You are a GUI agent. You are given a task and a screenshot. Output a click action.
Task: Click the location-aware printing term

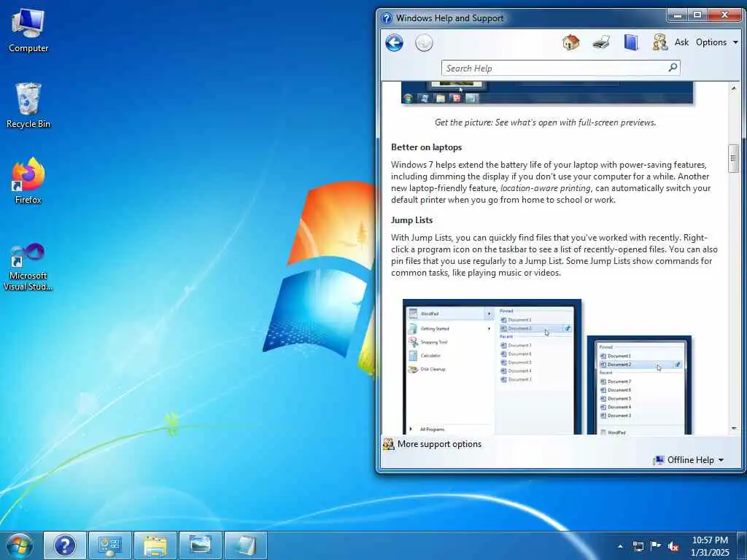pyautogui.click(x=546, y=188)
